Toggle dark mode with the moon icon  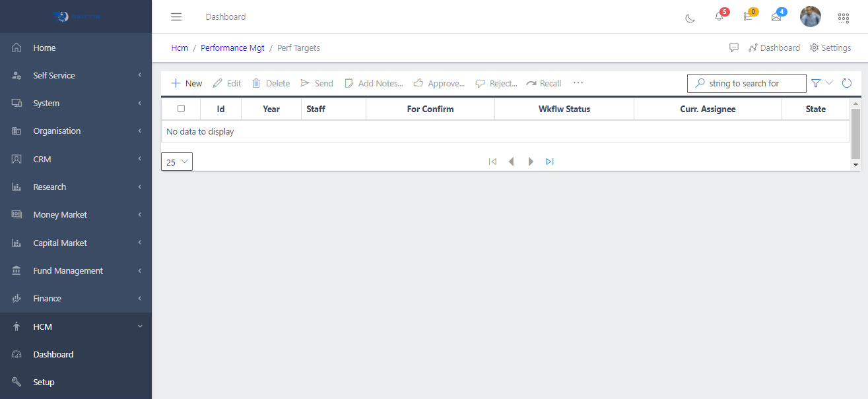pyautogui.click(x=689, y=18)
